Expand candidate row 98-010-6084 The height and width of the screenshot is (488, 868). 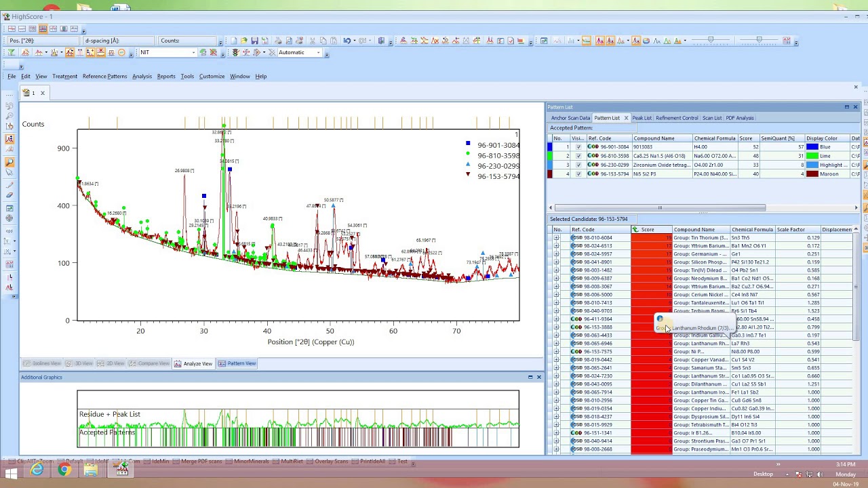(557, 238)
